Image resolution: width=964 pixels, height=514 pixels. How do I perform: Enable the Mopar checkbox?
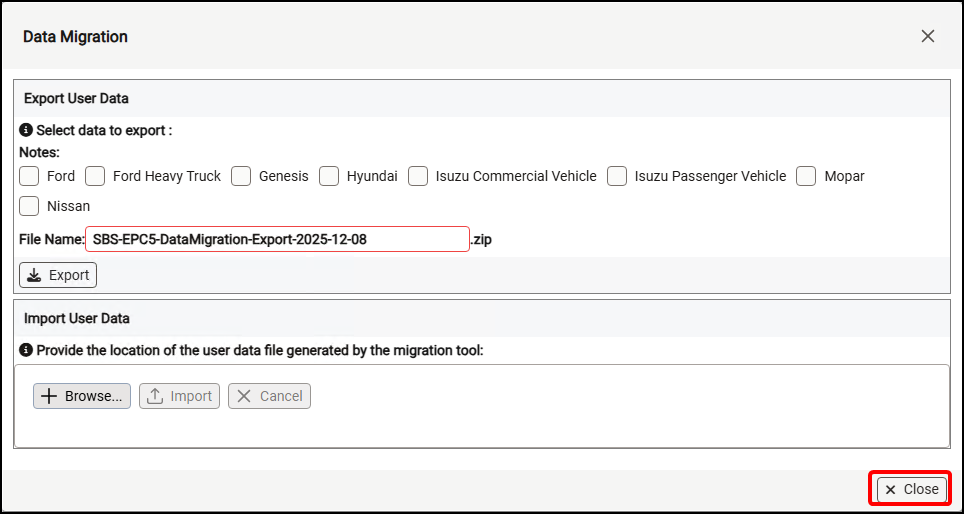pyautogui.click(x=807, y=176)
